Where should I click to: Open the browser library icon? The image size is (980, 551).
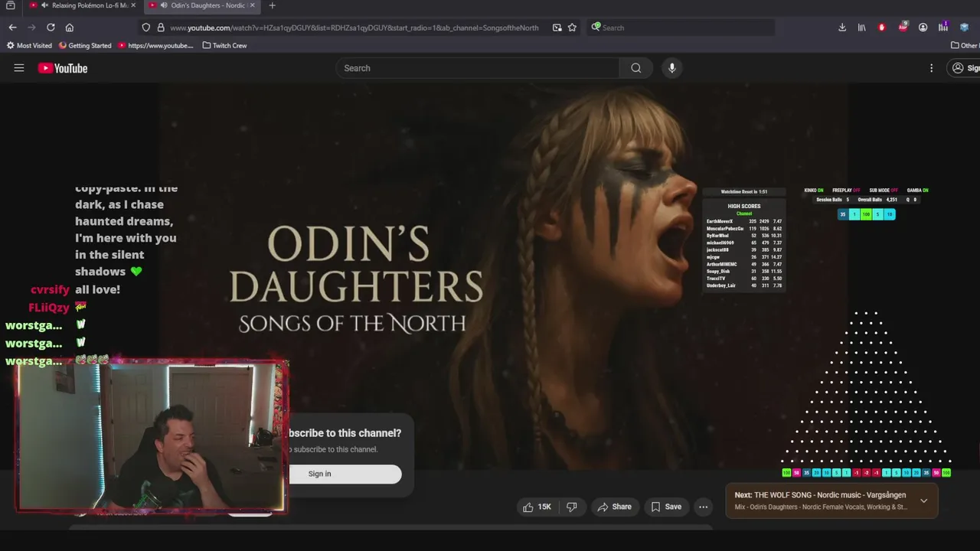[862, 28]
